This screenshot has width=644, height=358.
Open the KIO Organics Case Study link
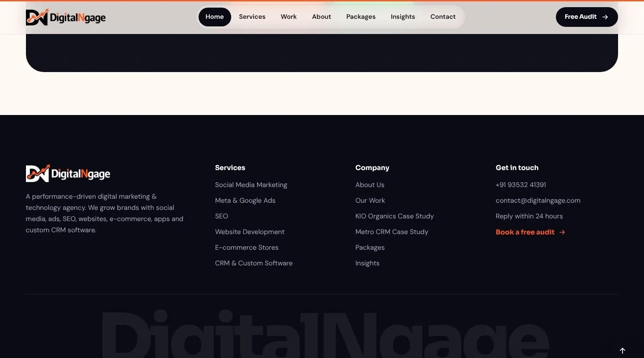pyautogui.click(x=394, y=216)
